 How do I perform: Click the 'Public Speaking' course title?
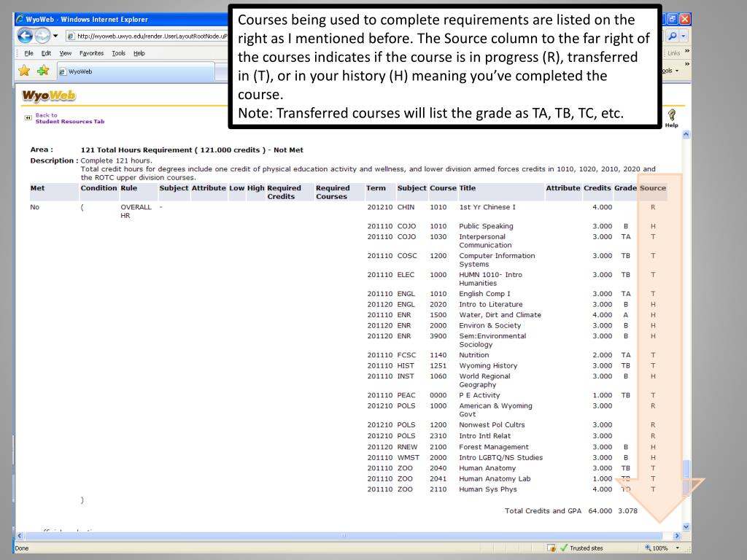pos(486,226)
